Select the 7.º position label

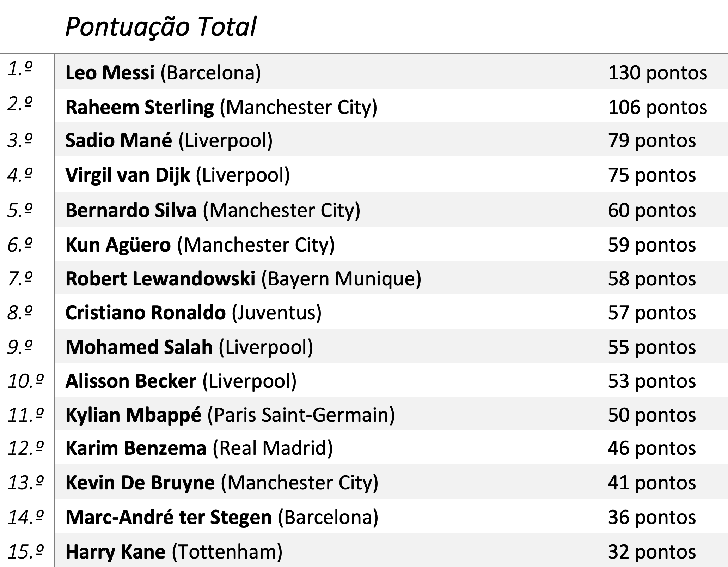coord(20,278)
